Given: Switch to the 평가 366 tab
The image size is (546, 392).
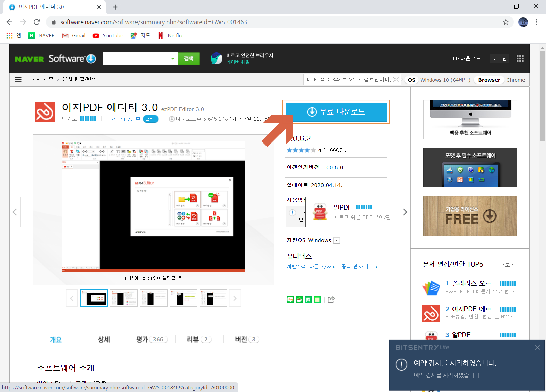Looking at the screenshot, I should (x=152, y=340).
